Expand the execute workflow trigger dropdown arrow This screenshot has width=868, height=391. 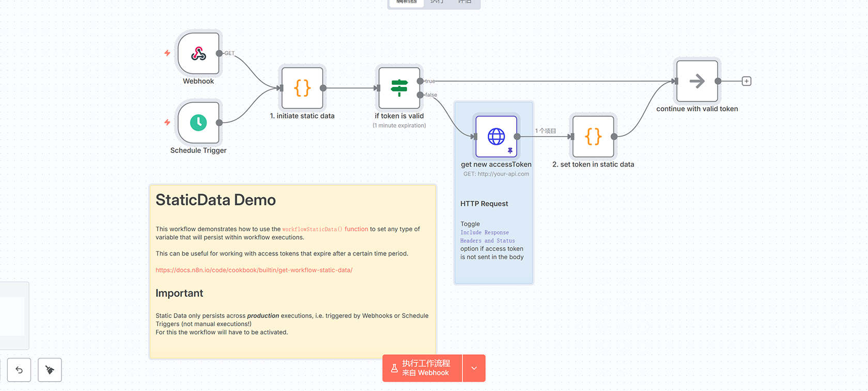tap(474, 368)
